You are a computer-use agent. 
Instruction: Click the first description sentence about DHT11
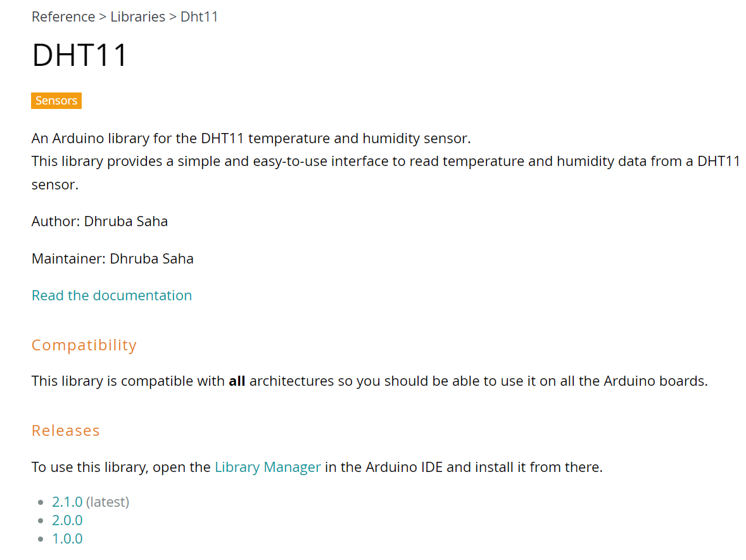click(x=251, y=139)
